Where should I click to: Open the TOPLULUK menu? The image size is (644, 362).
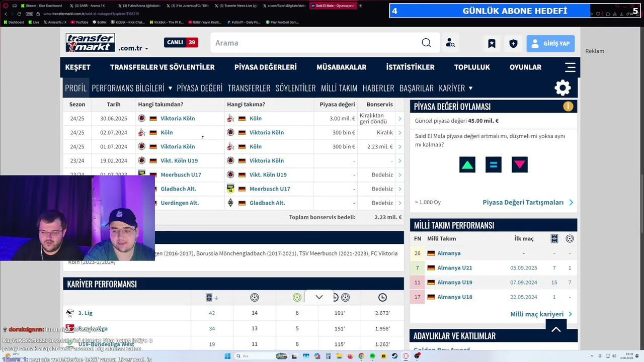tap(472, 67)
